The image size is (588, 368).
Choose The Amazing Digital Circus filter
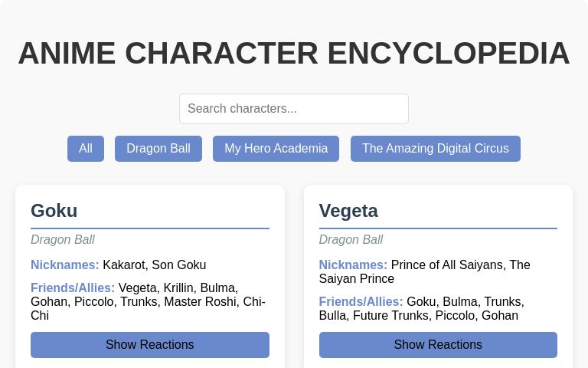pyautogui.click(x=436, y=149)
